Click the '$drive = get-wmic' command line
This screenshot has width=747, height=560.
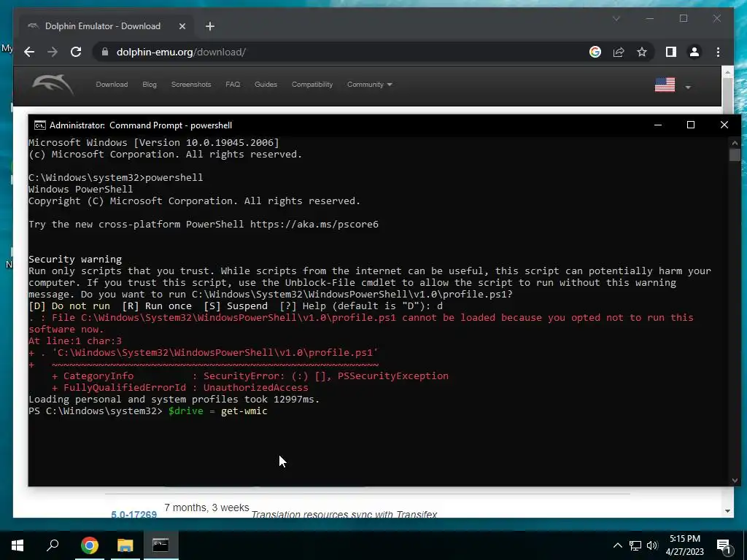coord(217,411)
